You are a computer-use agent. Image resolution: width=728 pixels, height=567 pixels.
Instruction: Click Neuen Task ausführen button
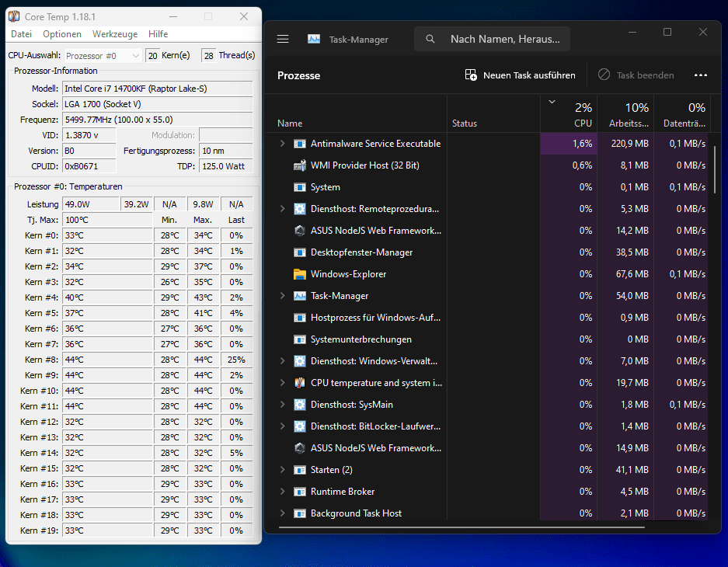(x=520, y=75)
